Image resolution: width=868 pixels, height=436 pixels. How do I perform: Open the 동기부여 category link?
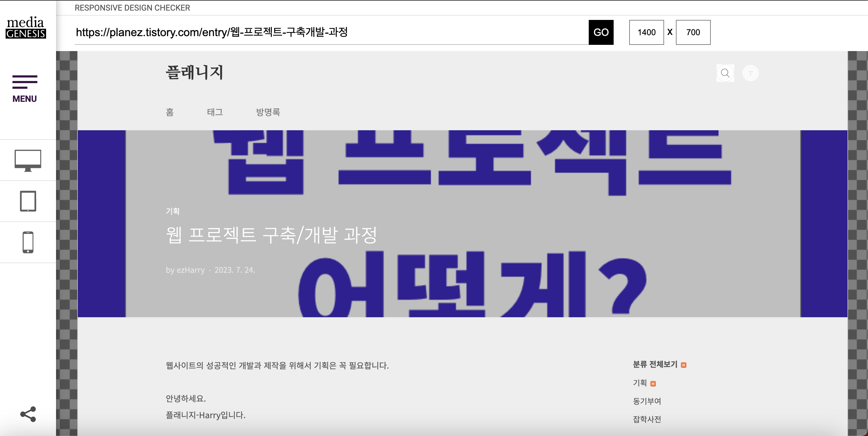pos(647,401)
